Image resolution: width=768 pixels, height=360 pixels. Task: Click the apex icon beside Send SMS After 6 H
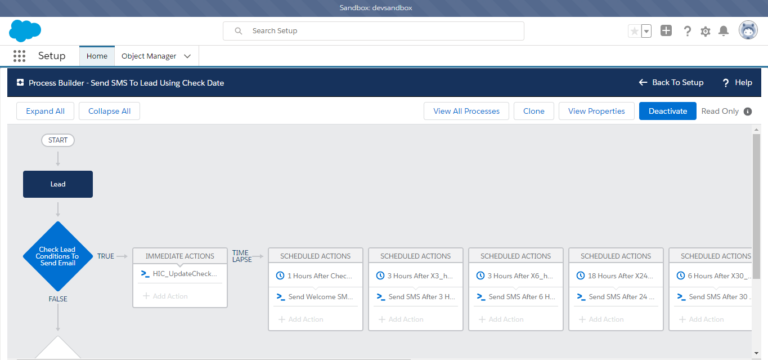pyautogui.click(x=481, y=296)
